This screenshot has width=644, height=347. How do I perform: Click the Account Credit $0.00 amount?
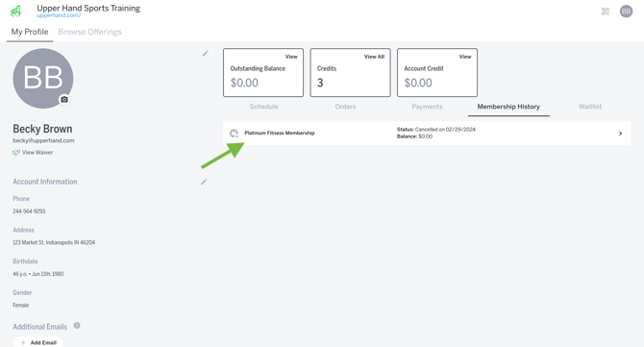pos(418,83)
